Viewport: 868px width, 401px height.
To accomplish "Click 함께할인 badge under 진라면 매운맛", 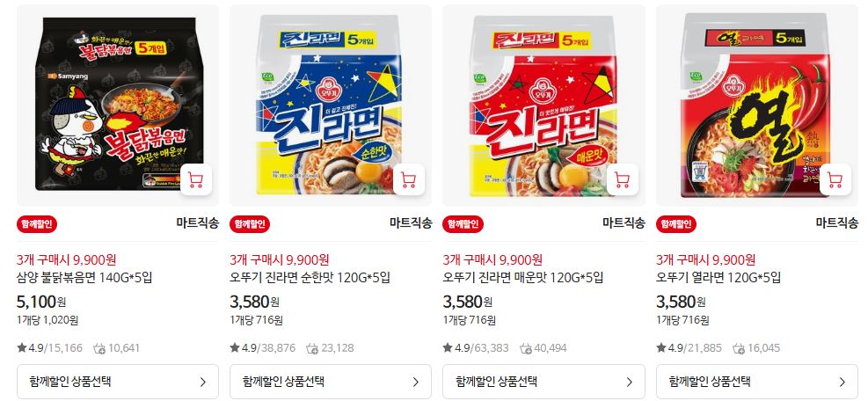I will tap(463, 223).
